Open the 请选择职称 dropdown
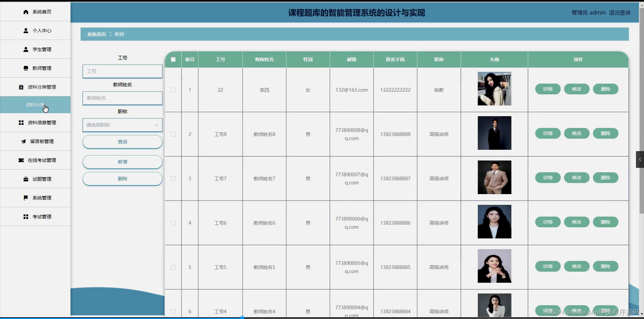The width and height of the screenshot is (644, 319). coord(122,125)
